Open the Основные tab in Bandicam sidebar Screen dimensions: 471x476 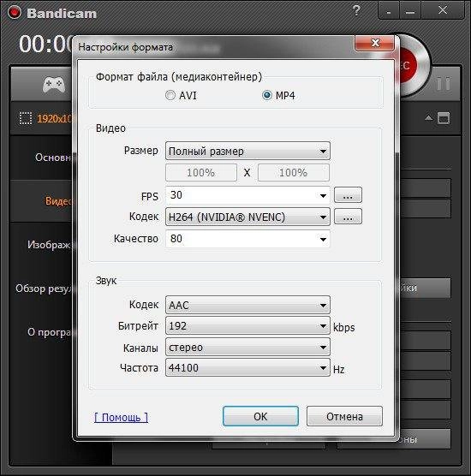click(x=53, y=158)
